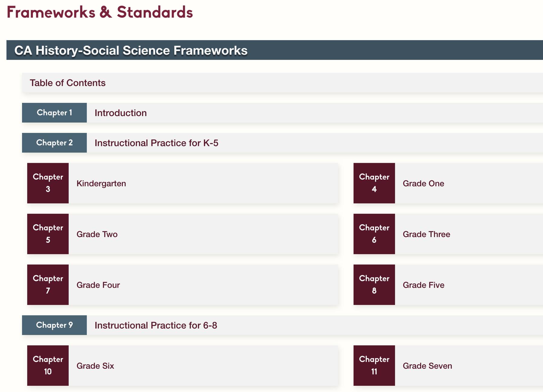Click the Chapter 7 tile

(48, 284)
